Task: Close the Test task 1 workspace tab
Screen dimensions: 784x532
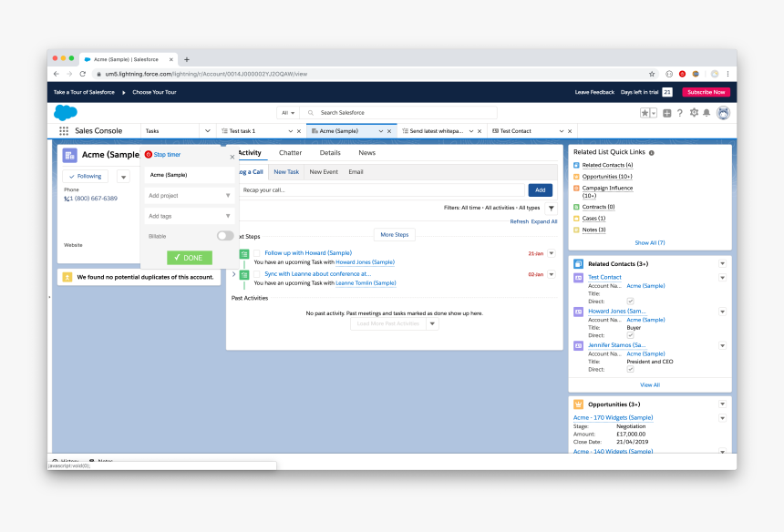Action: pyautogui.click(x=299, y=131)
